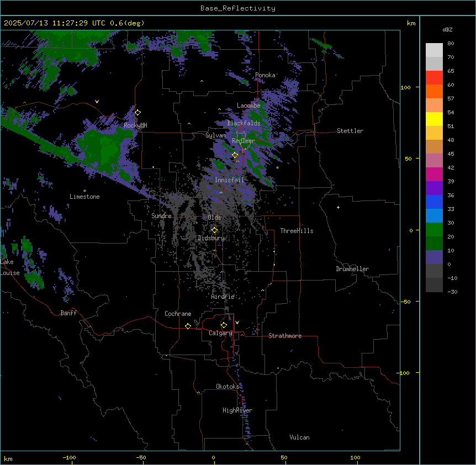Select the Strathmore label
The height and width of the screenshot is (465, 476).
(x=285, y=336)
